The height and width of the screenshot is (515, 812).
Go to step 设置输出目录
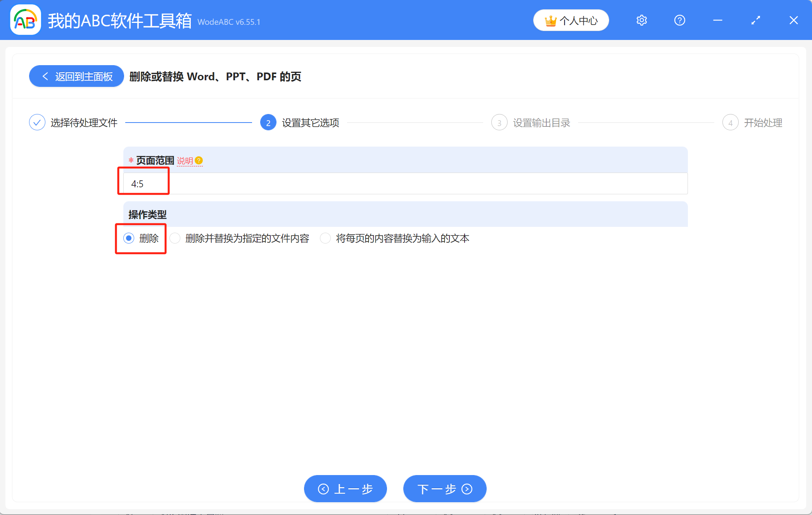pyautogui.click(x=542, y=122)
